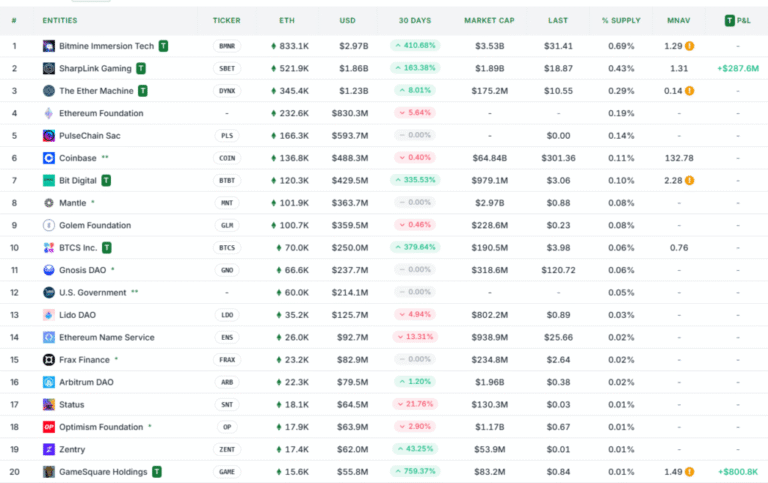Click the SBET ticker pill
Viewport: 768px width, 483px height.
click(x=227, y=69)
